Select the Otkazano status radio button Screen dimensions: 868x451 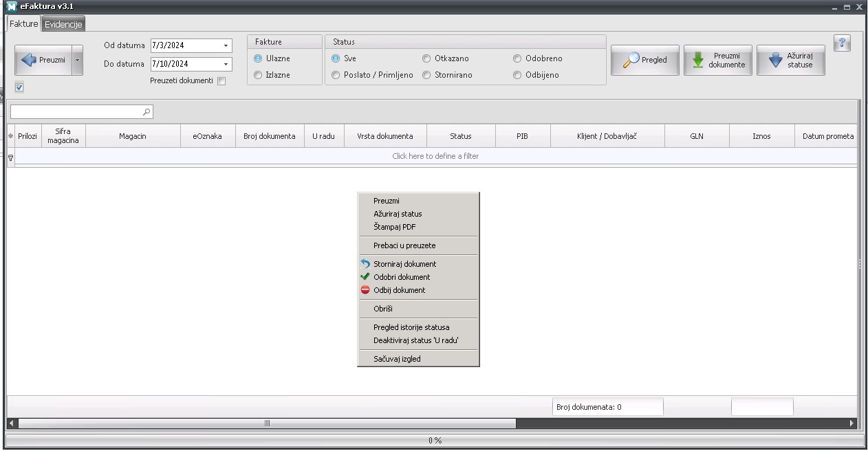pos(426,58)
